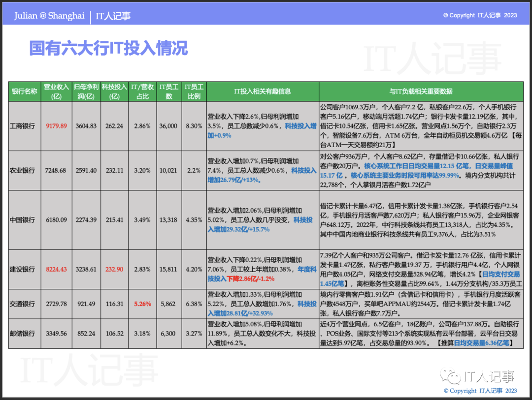Click the IT staff ratio 6.38%
This screenshot has width=532, height=400.
[194, 304]
